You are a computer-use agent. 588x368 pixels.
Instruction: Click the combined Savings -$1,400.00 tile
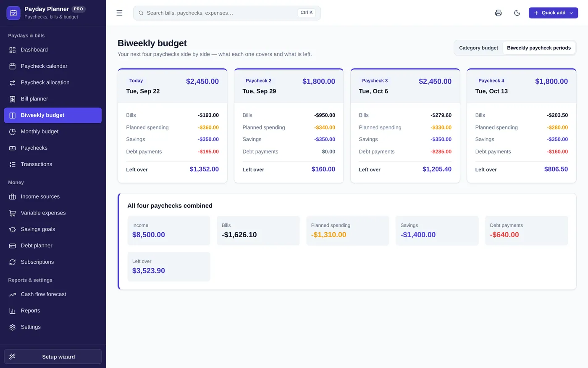437,230
